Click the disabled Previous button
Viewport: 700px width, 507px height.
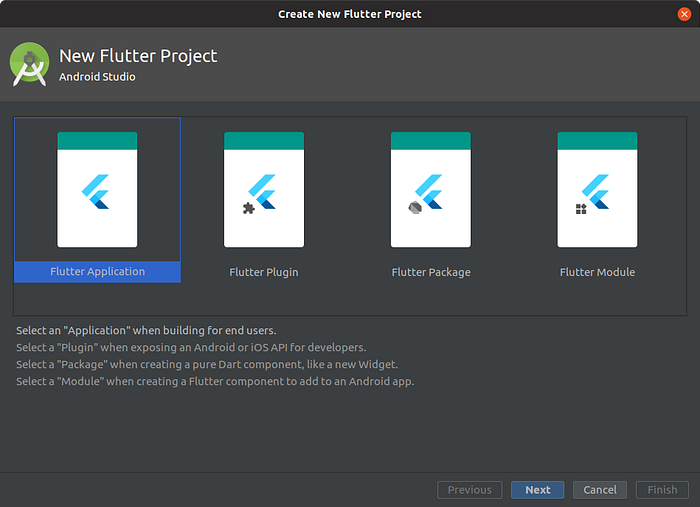click(470, 490)
